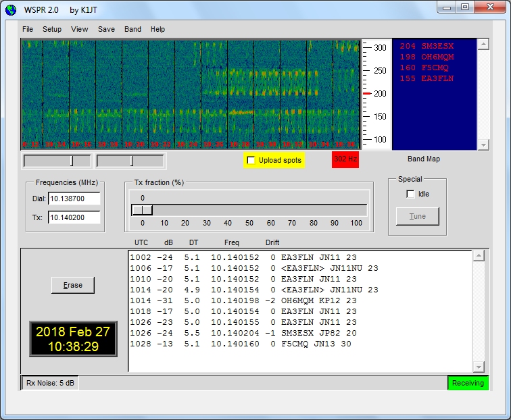
Task: Click the Erase button
Action: click(73, 285)
